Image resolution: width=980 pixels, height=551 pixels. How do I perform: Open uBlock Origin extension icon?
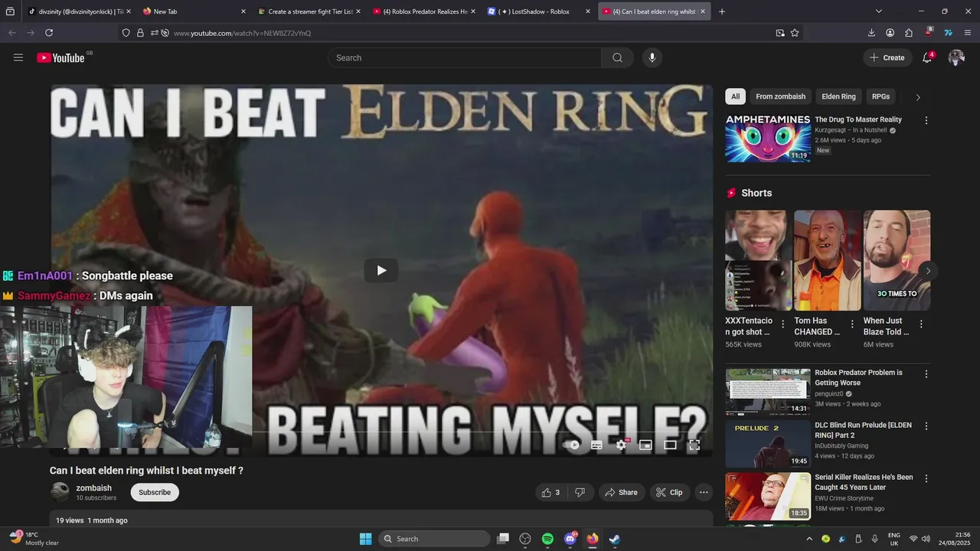click(x=928, y=32)
